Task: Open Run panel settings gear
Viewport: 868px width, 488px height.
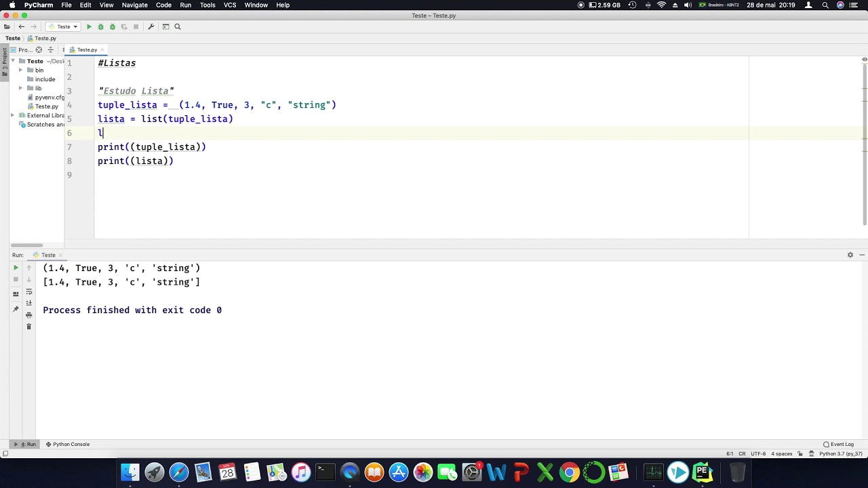Action: click(x=850, y=255)
